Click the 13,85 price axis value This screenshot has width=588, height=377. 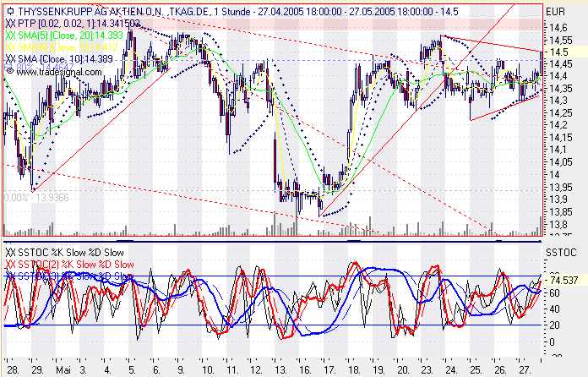(x=561, y=212)
